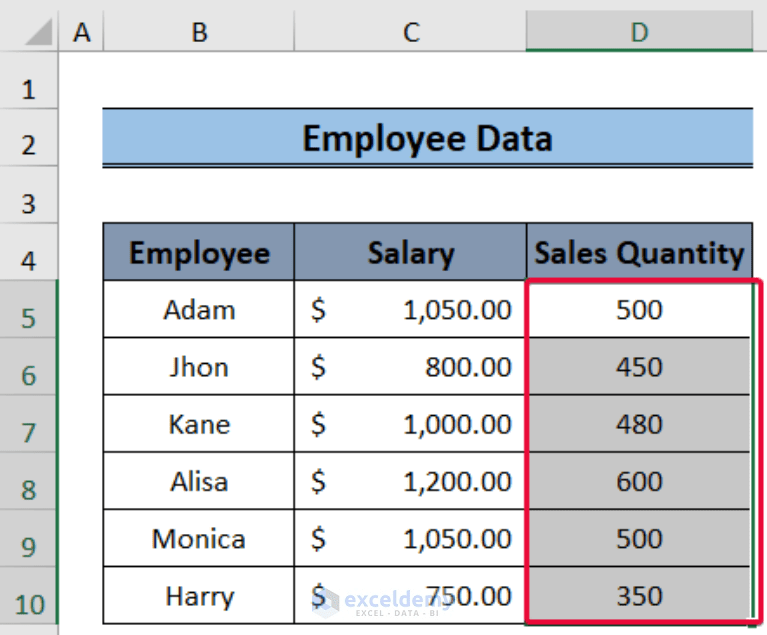Click the Select All corner triangle

coord(38,32)
